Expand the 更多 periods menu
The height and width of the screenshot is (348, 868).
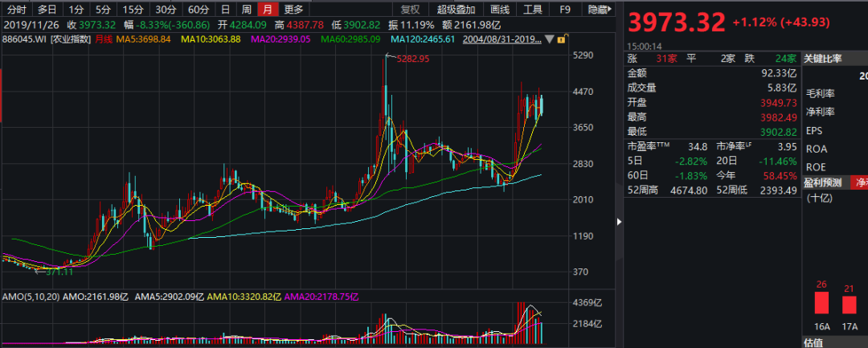pos(294,10)
